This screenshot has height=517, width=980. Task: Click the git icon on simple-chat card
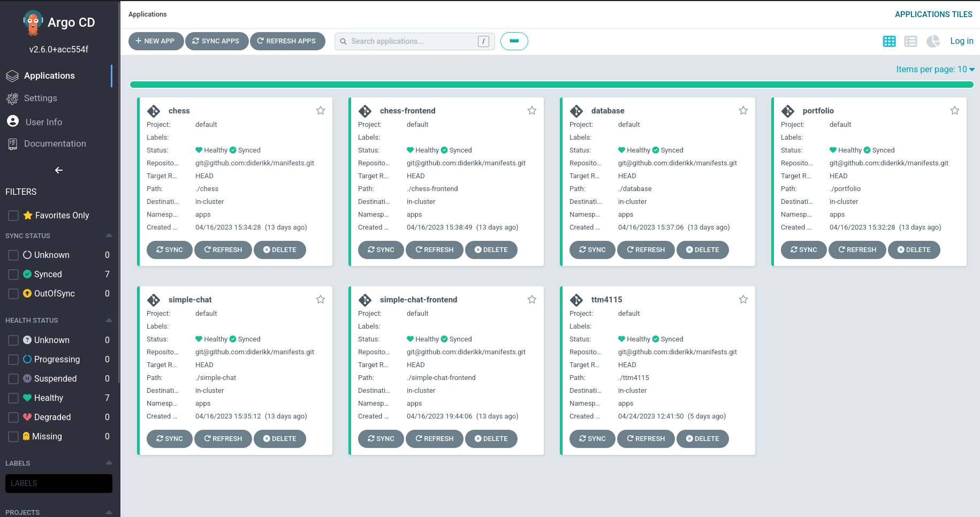tap(154, 300)
